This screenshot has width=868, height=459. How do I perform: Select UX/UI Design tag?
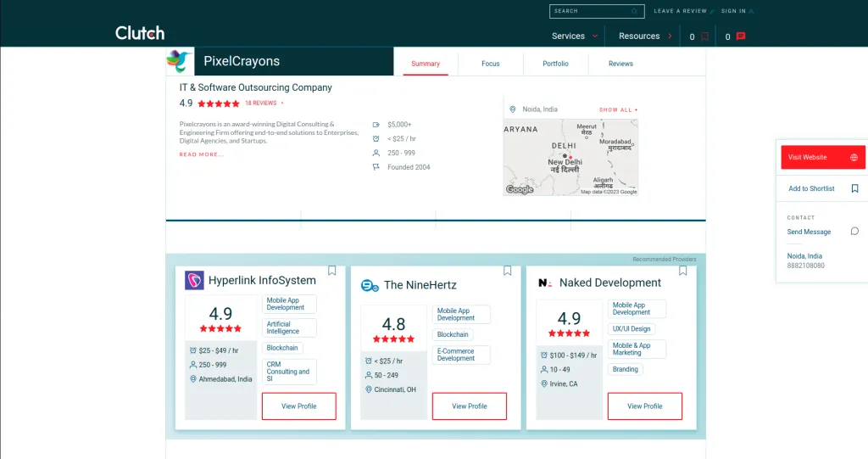click(632, 328)
